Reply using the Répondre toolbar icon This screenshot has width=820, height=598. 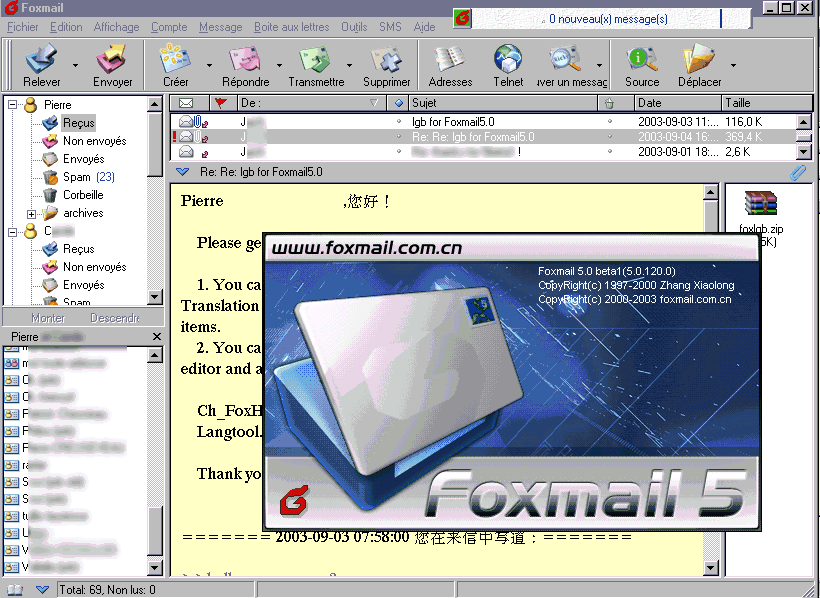pos(245,59)
